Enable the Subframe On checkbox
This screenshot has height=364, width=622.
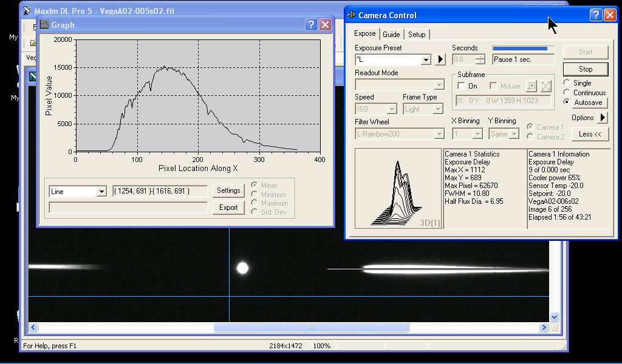click(461, 86)
